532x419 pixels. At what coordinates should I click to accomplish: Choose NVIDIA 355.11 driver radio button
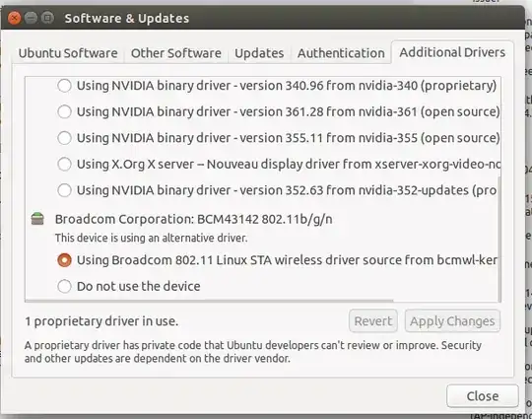(x=64, y=138)
